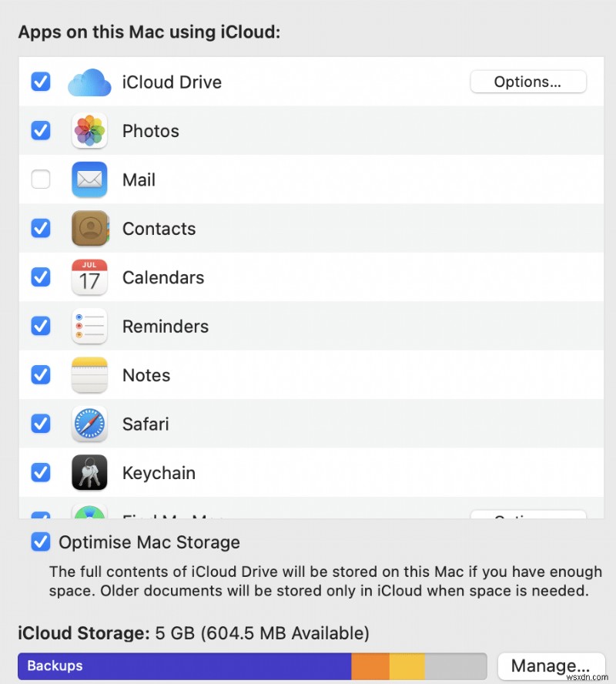
Task: Click the Keychain keys icon
Action: point(89,473)
